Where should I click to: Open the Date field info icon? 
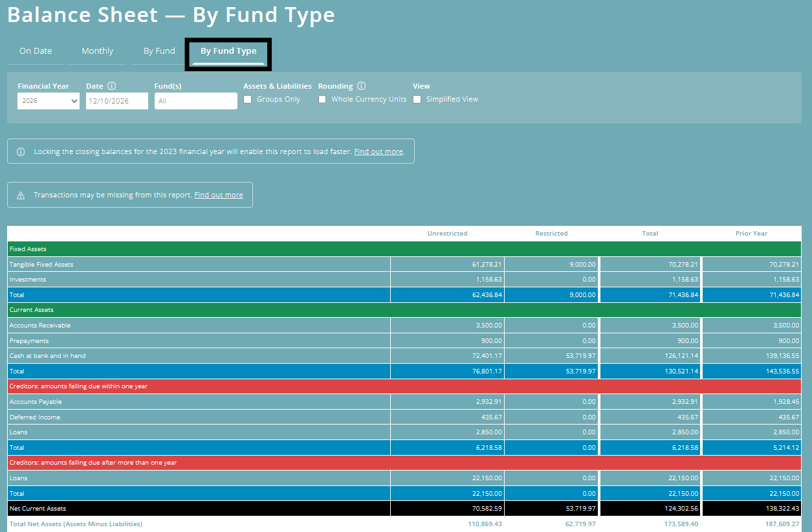pos(111,86)
